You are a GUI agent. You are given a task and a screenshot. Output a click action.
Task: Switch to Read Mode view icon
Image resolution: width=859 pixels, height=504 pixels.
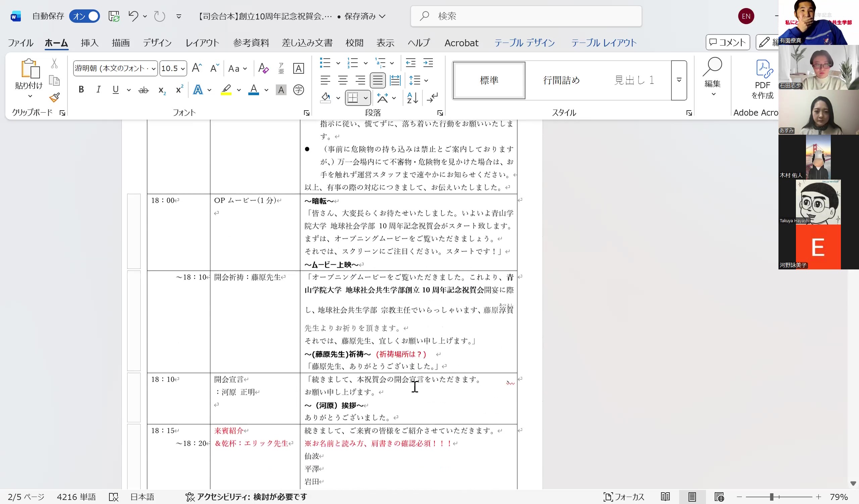pyautogui.click(x=665, y=497)
